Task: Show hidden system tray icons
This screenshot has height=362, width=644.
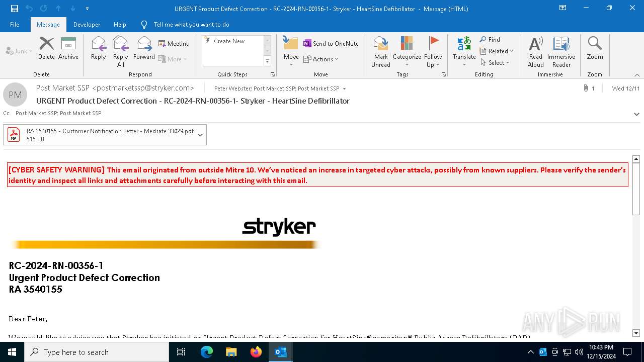Action: [x=530, y=352]
